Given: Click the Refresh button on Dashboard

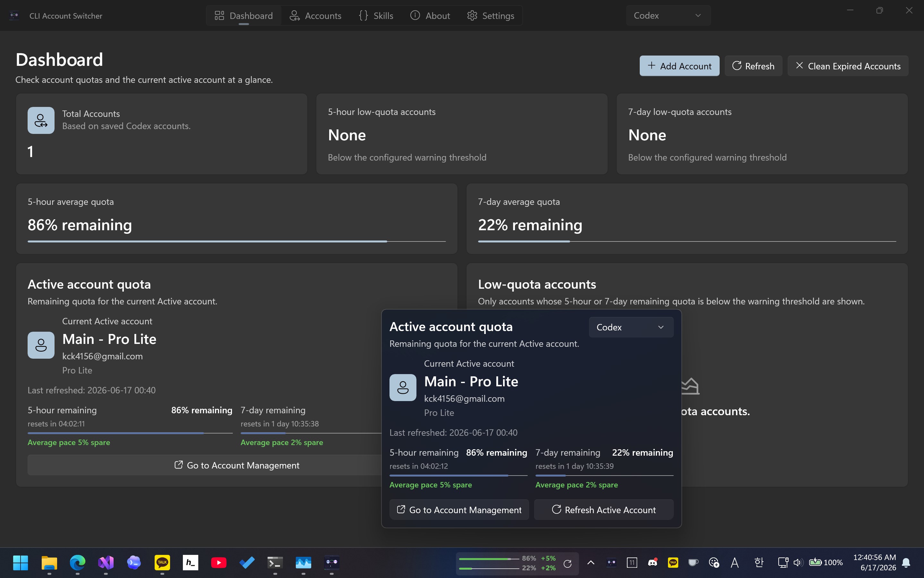Looking at the screenshot, I should [x=753, y=66].
